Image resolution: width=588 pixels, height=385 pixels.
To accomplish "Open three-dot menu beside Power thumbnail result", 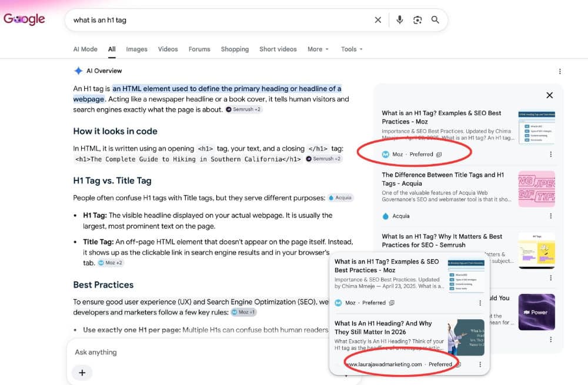I will pyautogui.click(x=550, y=339).
